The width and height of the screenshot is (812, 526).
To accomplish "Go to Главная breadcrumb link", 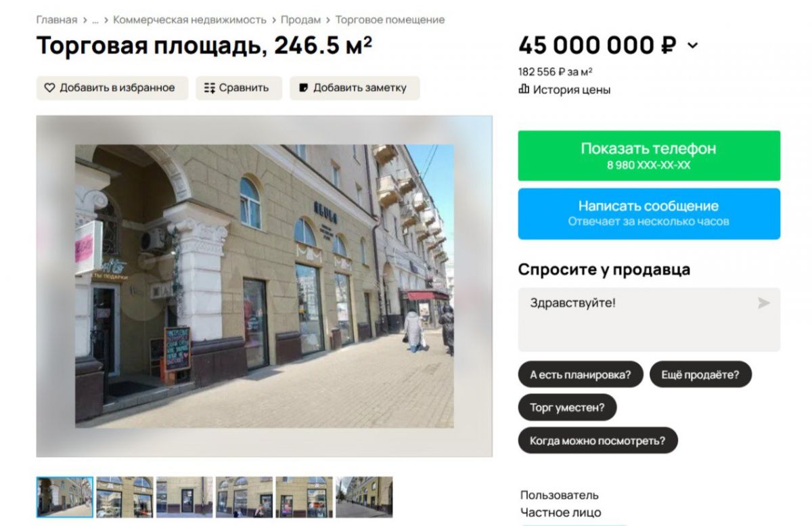I will point(57,20).
